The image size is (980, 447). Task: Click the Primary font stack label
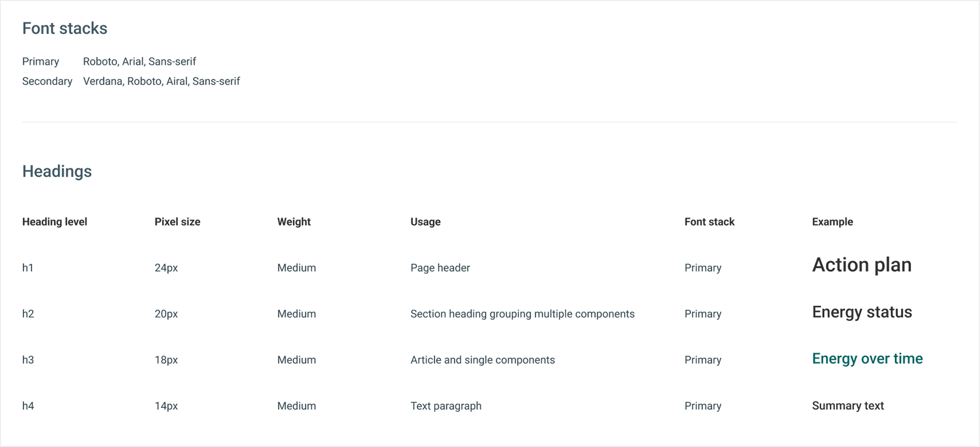(x=40, y=61)
